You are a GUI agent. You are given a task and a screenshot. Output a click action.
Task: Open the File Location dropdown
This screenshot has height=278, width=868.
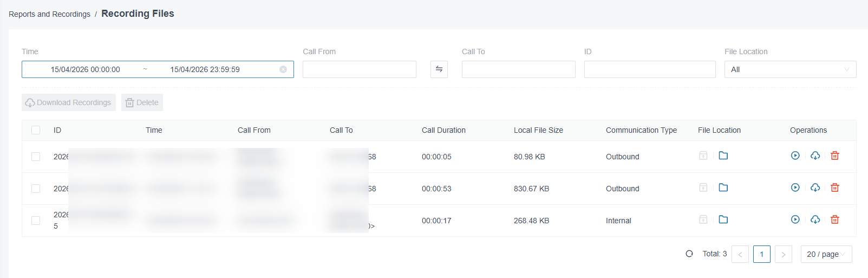(x=790, y=69)
